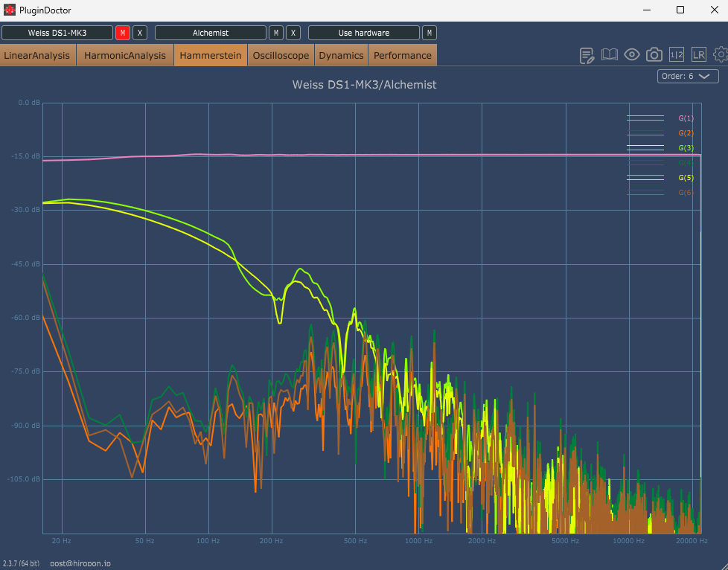Click the 0.0 dB axis label
Screen dimensions: 728x570
(29, 103)
